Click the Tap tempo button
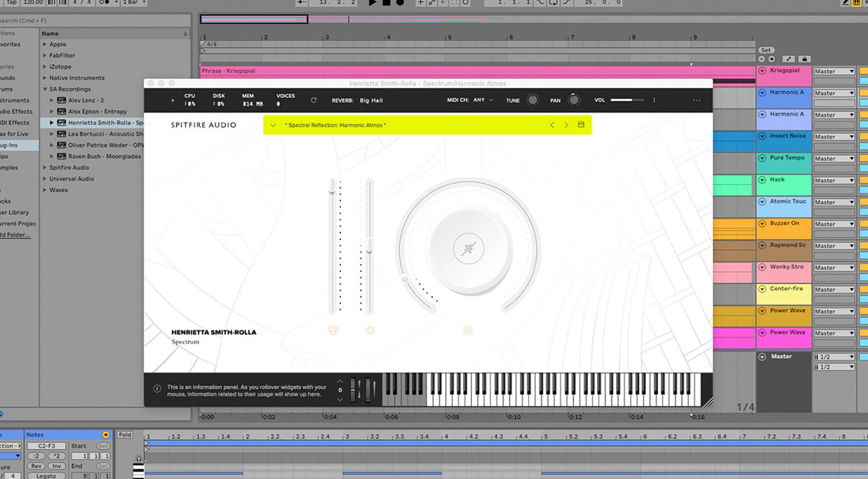 pyautogui.click(x=11, y=2)
